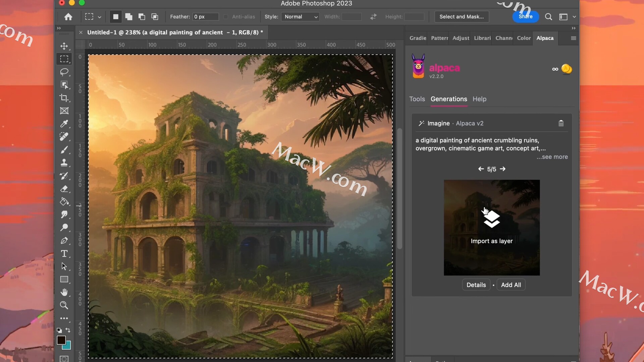644x362 pixels.
Task: Choose New selection mode
Action: point(116,17)
